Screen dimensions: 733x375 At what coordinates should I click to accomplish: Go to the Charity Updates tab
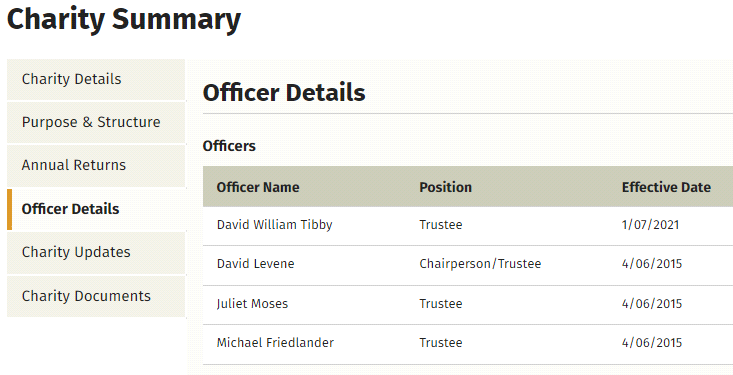[96, 252]
